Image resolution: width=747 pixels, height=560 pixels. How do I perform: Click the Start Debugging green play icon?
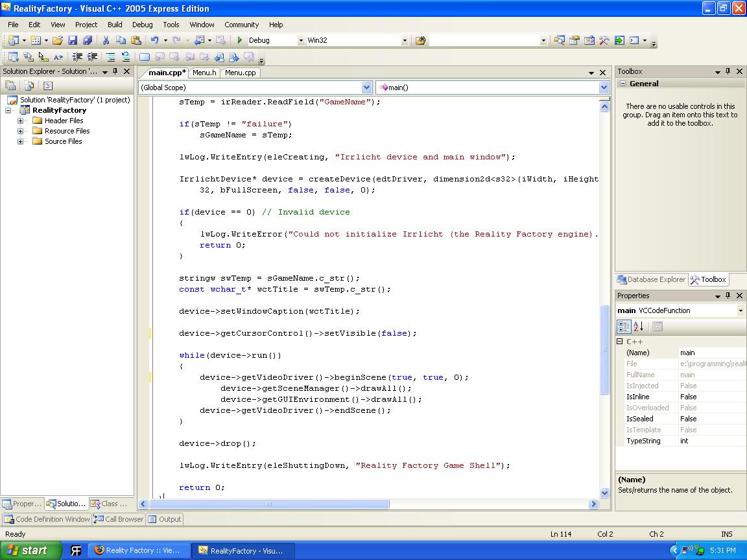pos(240,40)
